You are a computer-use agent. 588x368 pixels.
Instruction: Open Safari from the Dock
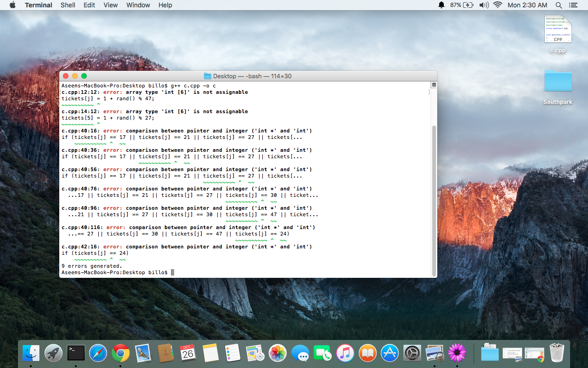(98, 353)
